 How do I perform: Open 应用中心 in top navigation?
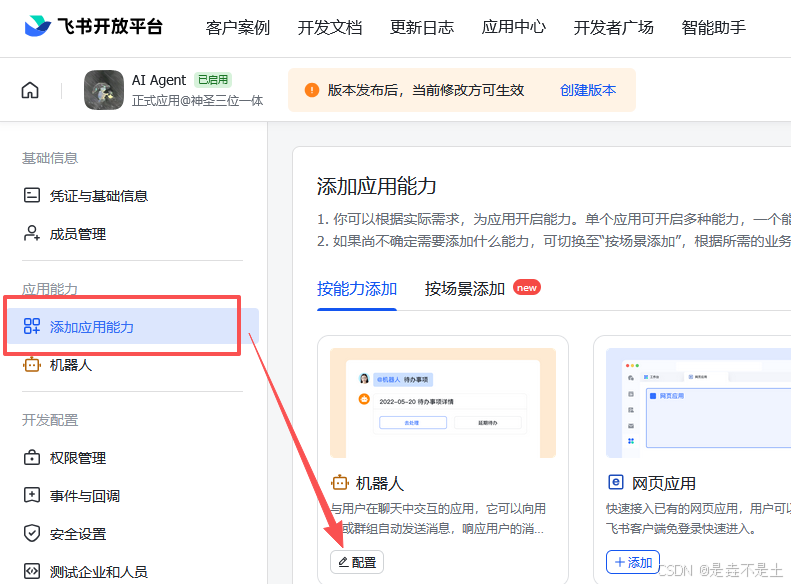(514, 27)
